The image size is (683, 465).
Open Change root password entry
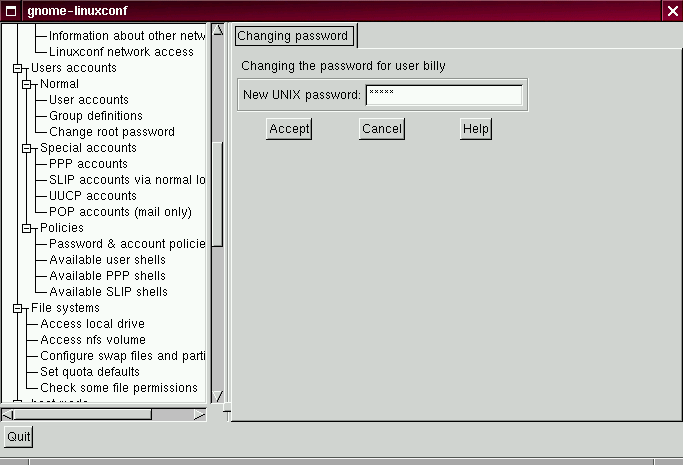pos(111,132)
